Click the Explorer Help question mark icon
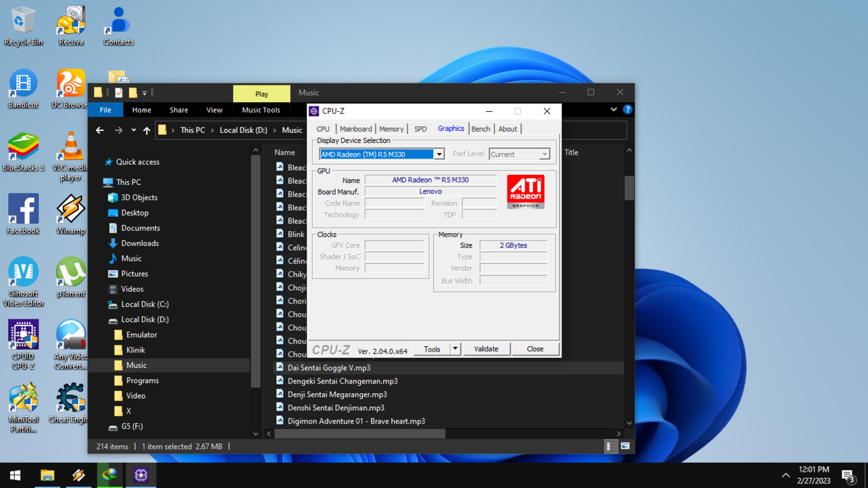Image resolution: width=868 pixels, height=488 pixels. click(628, 110)
